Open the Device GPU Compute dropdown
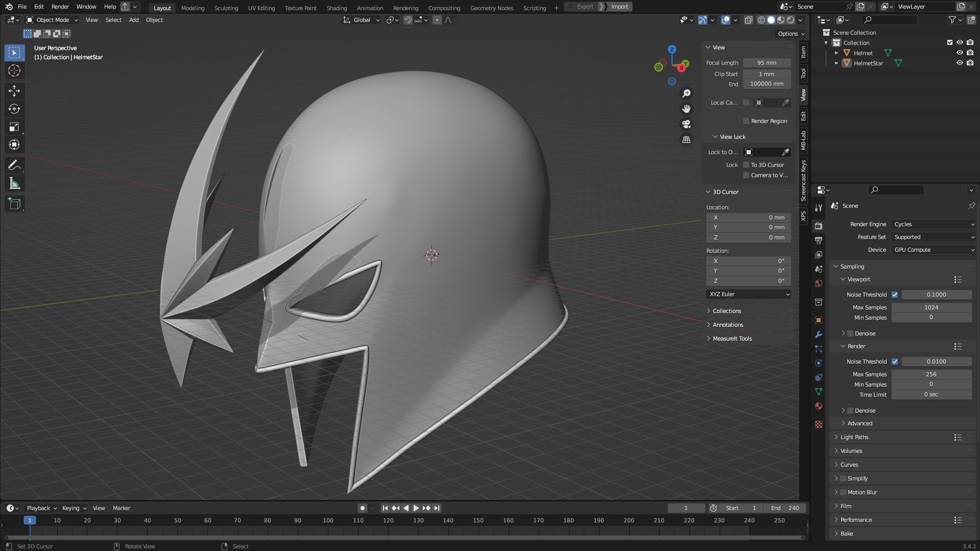 pos(933,250)
